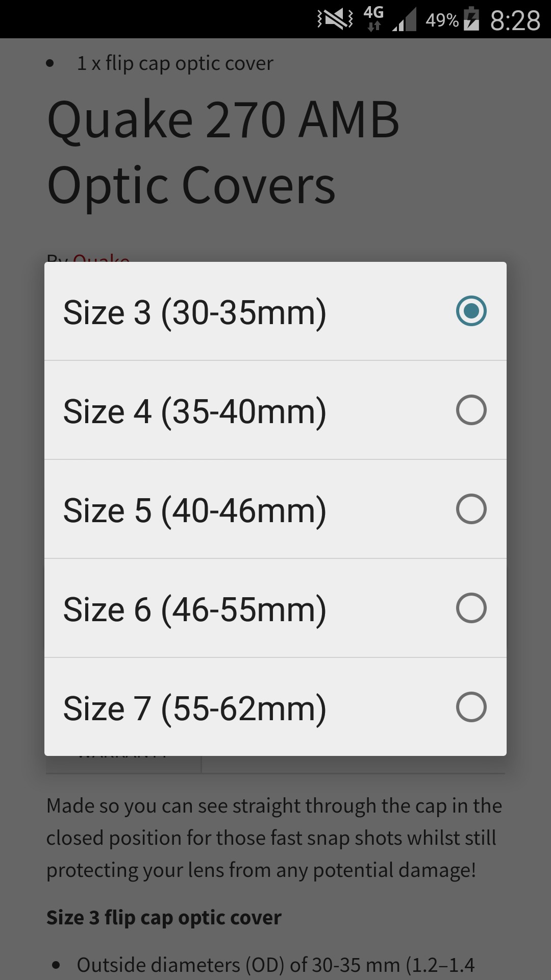The image size is (551, 980).
Task: Tap the vibrate/silent mode status icon
Action: pyautogui.click(x=335, y=19)
